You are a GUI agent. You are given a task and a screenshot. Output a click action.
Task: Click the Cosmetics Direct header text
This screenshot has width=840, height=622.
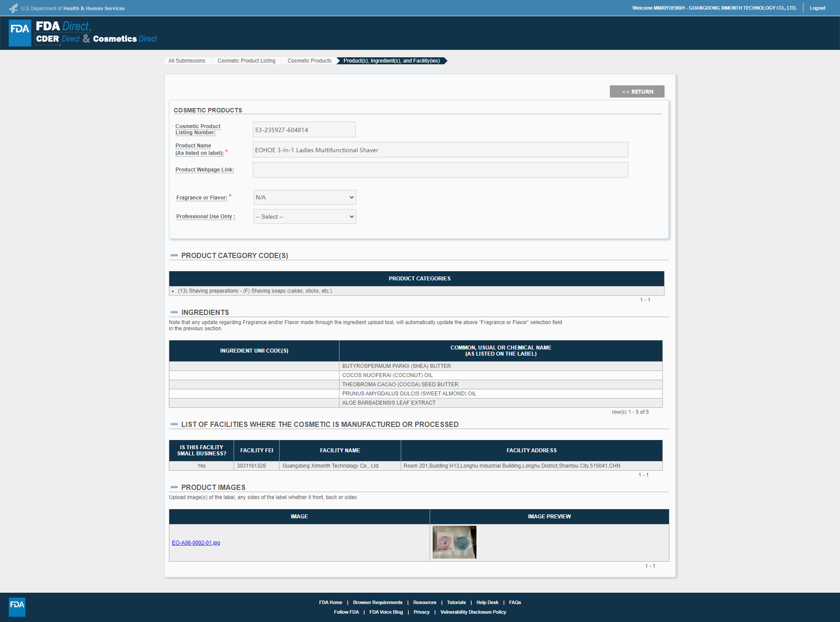[x=125, y=39]
